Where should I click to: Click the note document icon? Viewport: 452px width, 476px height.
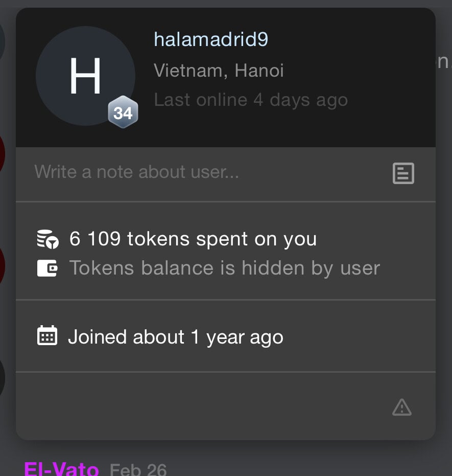pyautogui.click(x=403, y=173)
